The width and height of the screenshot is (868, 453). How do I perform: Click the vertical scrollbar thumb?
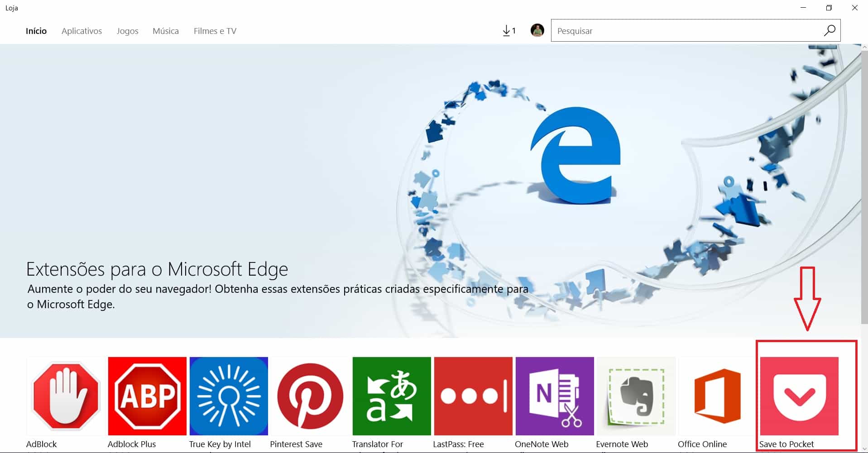pos(864,186)
